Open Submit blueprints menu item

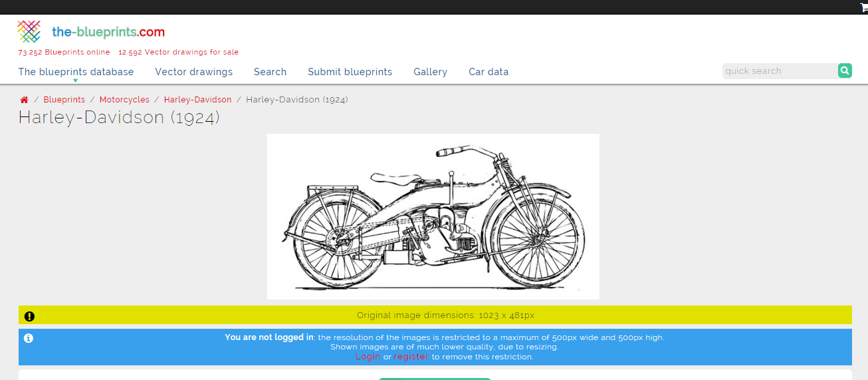pyautogui.click(x=350, y=72)
